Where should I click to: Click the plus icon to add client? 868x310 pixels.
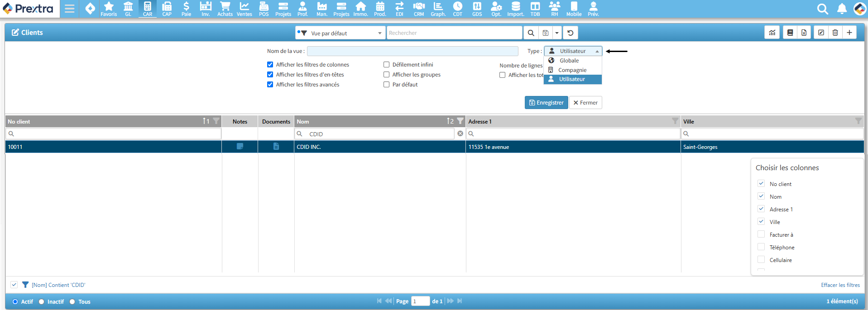[849, 33]
